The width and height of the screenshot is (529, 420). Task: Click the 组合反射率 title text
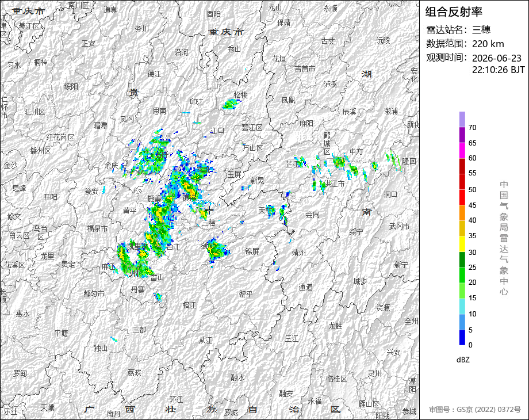tap(454, 12)
